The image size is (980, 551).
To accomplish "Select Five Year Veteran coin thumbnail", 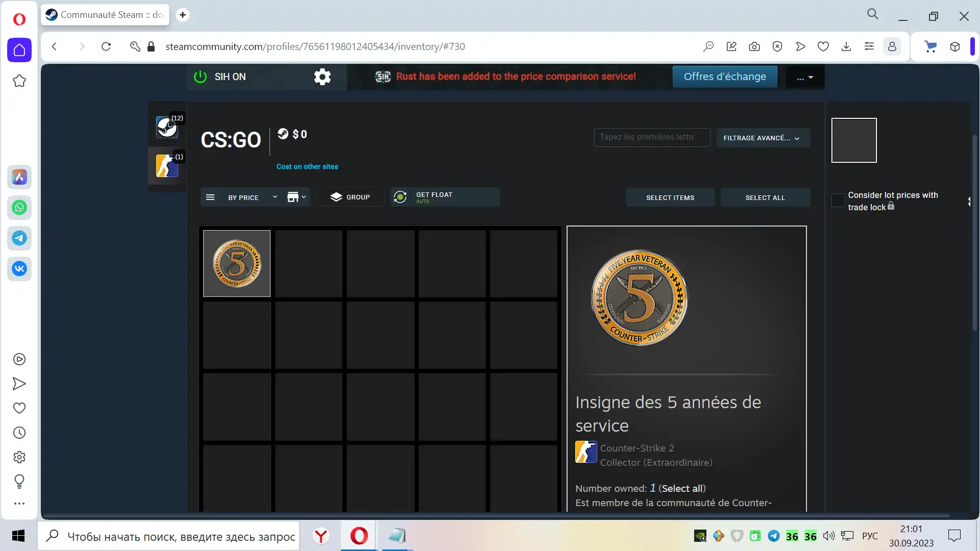I will click(237, 263).
